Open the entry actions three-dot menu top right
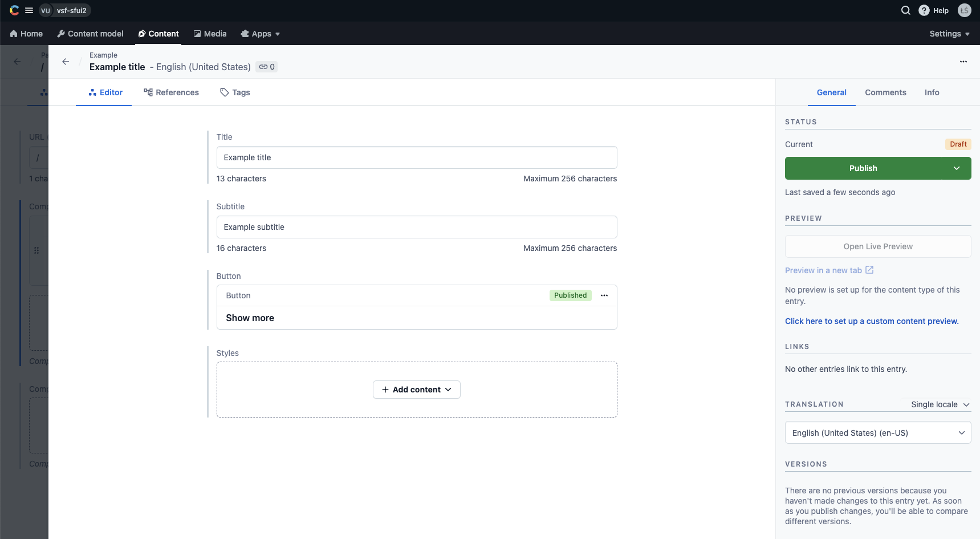 click(x=963, y=62)
